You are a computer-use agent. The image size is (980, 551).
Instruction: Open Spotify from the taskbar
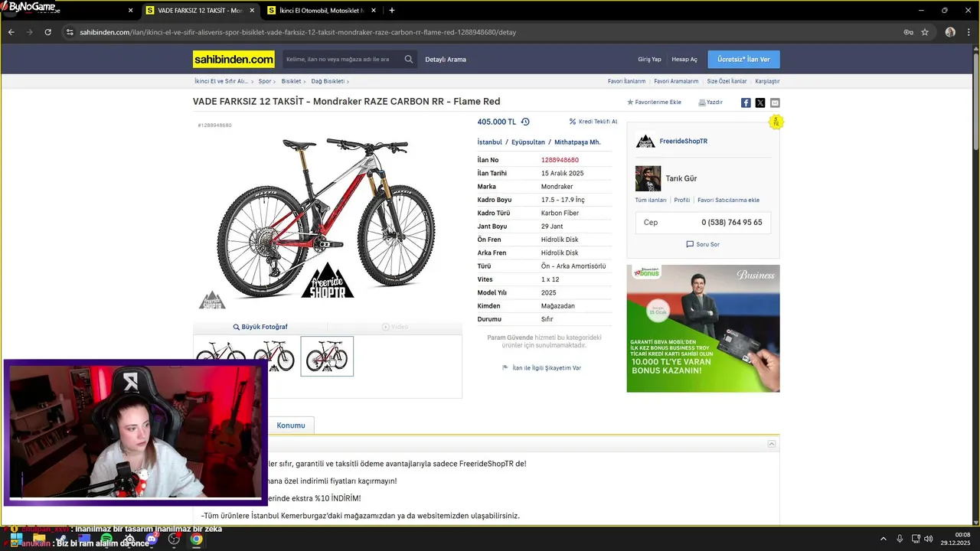click(x=106, y=539)
